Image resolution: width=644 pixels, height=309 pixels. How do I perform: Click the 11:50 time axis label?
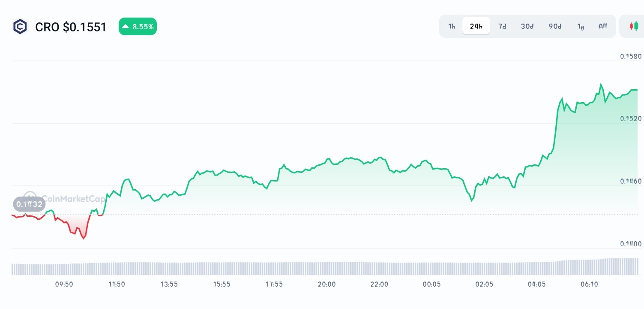point(116,284)
